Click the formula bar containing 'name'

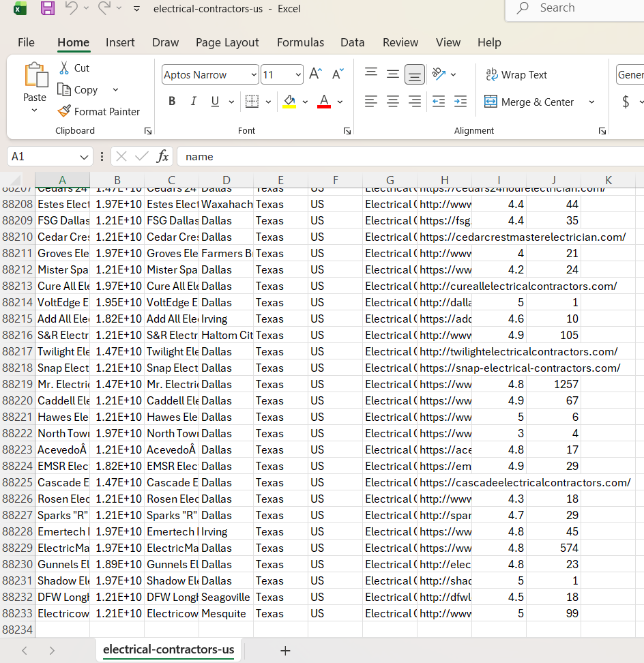pos(410,157)
